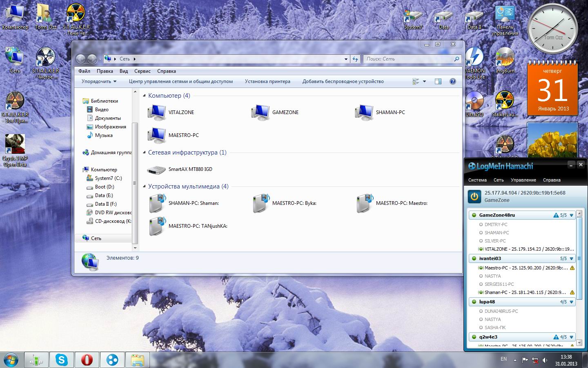Click Skype icon in the taskbar

[x=62, y=360]
